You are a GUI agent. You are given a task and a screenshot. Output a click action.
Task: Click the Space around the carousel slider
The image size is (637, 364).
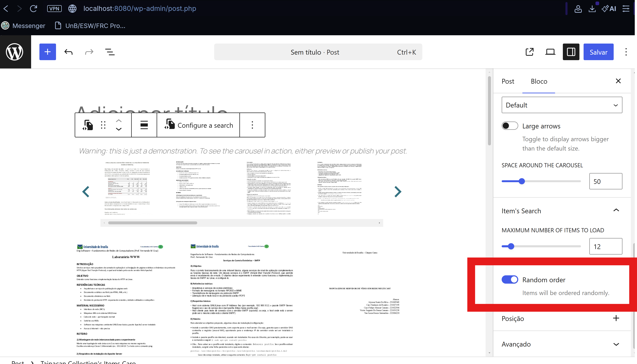(541, 181)
